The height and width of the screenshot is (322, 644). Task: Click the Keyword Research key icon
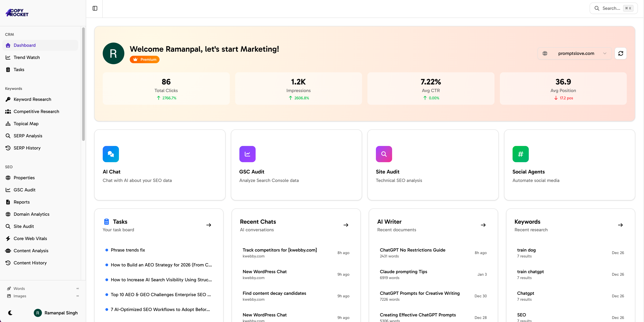pos(8,99)
